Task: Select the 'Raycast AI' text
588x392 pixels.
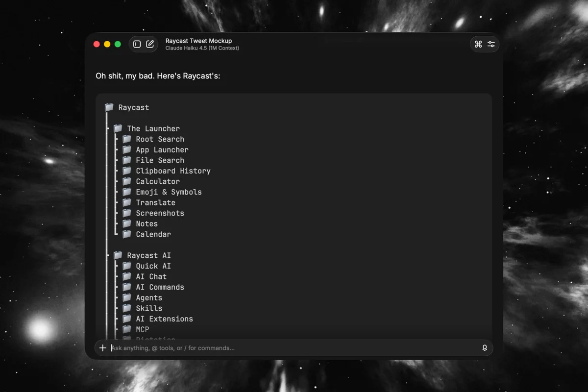Action: pos(149,256)
